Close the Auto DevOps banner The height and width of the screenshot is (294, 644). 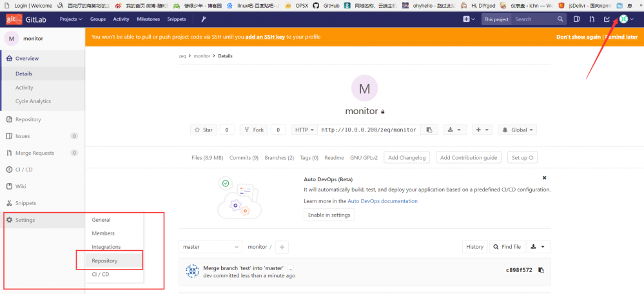click(544, 178)
